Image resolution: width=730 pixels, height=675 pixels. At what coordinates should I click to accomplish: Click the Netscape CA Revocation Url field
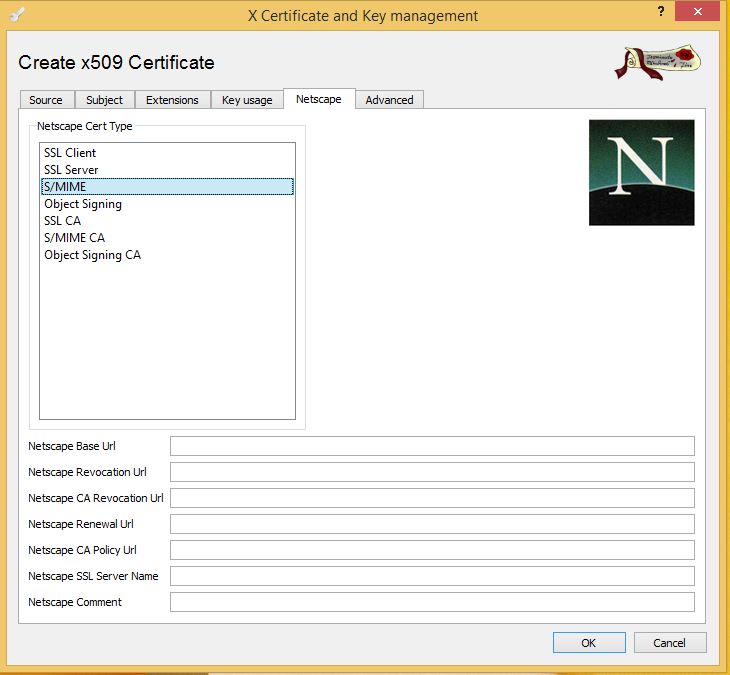(432, 498)
